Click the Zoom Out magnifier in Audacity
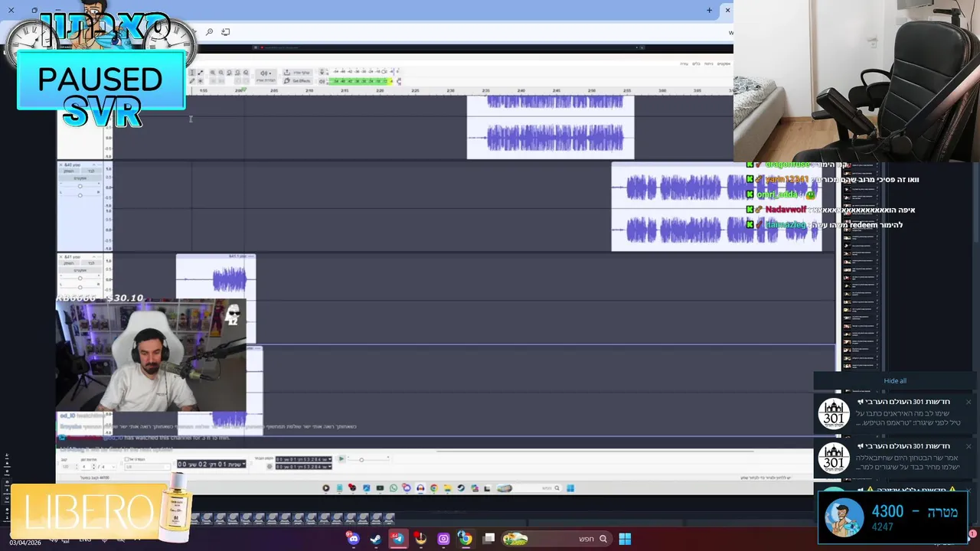This screenshot has height=551, width=980. pyautogui.click(x=221, y=72)
